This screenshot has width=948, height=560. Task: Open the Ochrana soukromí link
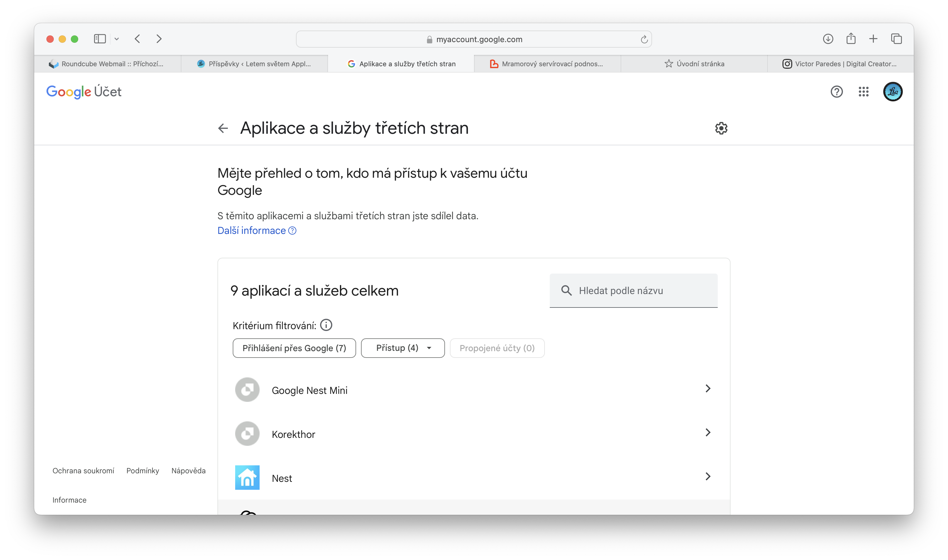[x=83, y=470]
